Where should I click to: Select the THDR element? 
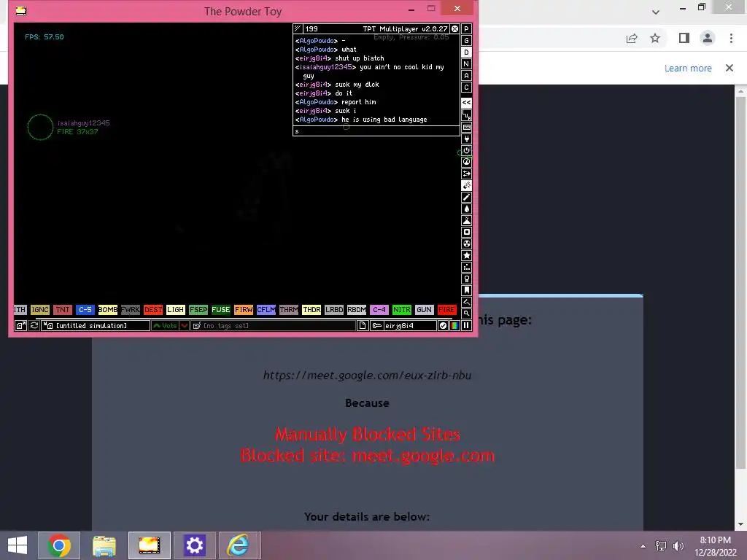click(311, 309)
